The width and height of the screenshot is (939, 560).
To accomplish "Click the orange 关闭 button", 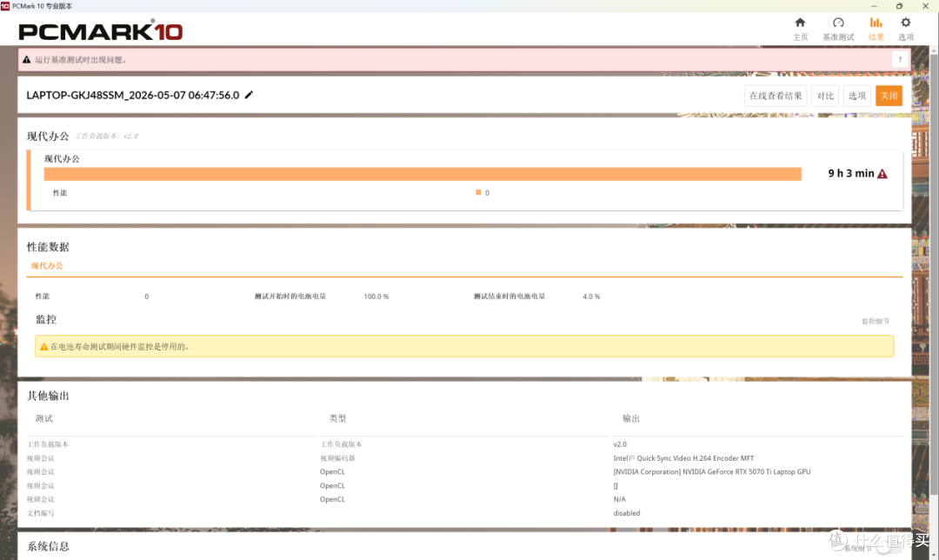I will point(889,96).
